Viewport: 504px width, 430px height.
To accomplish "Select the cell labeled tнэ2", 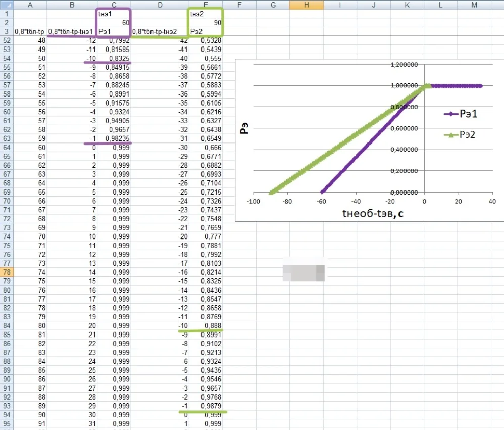I will [206, 14].
